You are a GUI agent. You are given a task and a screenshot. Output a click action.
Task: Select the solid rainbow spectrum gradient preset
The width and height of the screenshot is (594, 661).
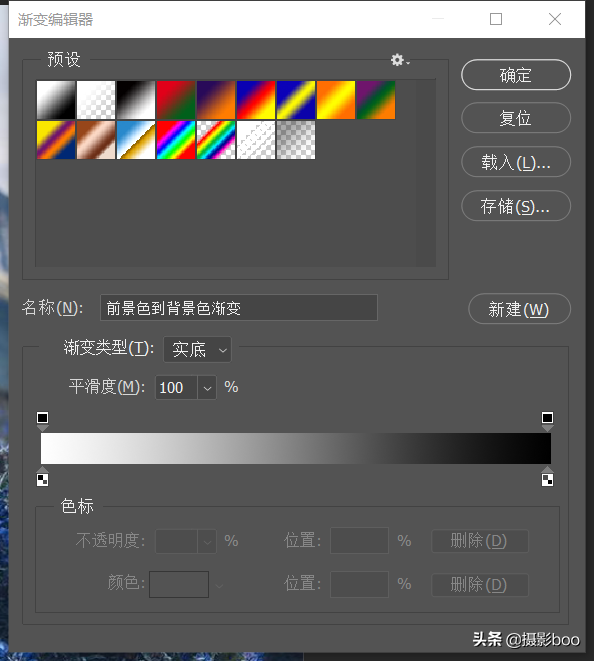tap(176, 140)
